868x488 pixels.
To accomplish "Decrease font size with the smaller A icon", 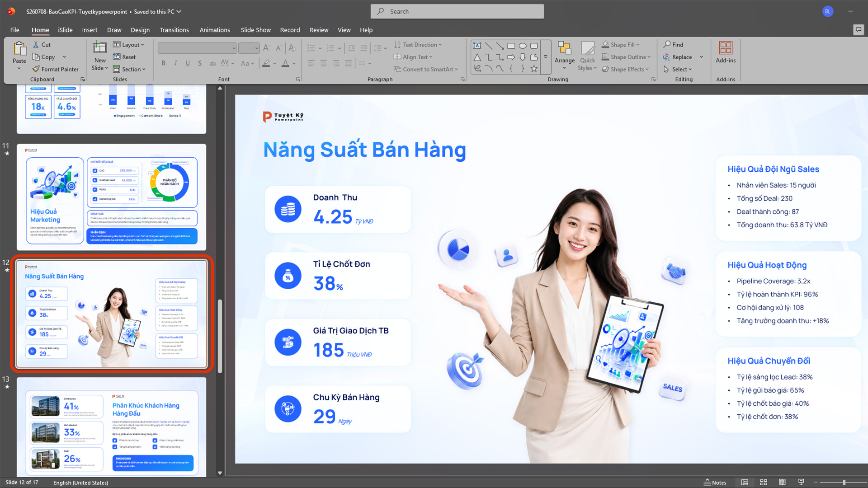I will point(279,48).
